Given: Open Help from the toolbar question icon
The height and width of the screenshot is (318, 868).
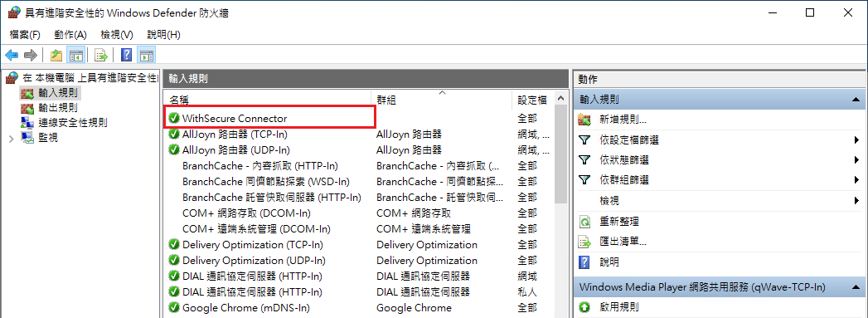Looking at the screenshot, I should point(127,55).
